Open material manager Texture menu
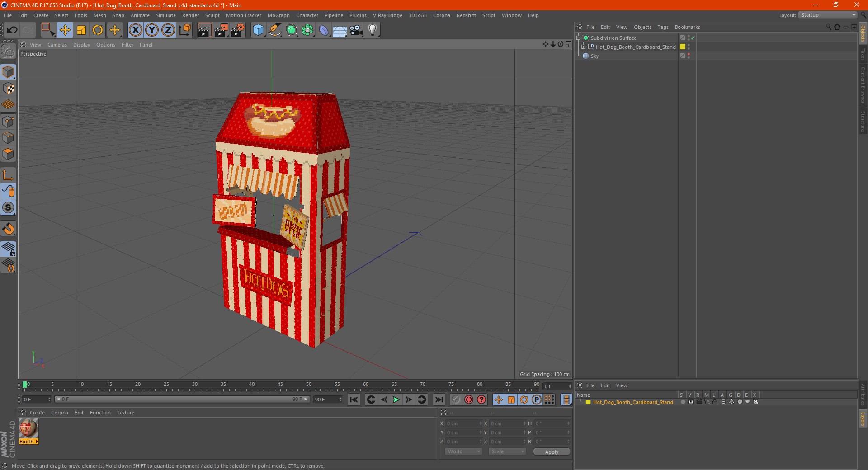 [x=125, y=413]
